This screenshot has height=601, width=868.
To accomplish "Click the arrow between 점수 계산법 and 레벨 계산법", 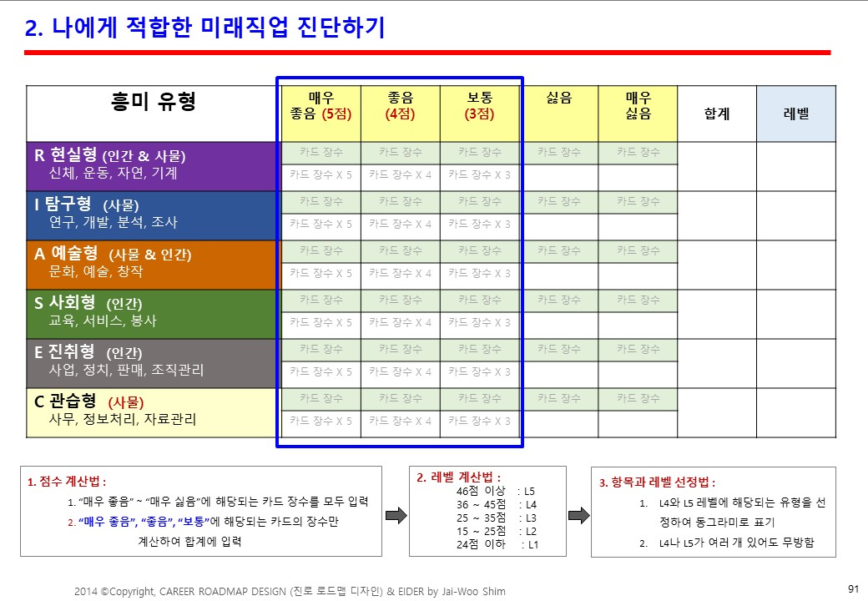I will 396,515.
